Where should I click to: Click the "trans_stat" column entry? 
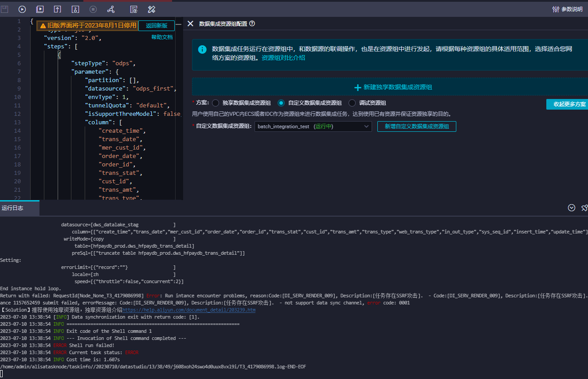click(x=121, y=173)
